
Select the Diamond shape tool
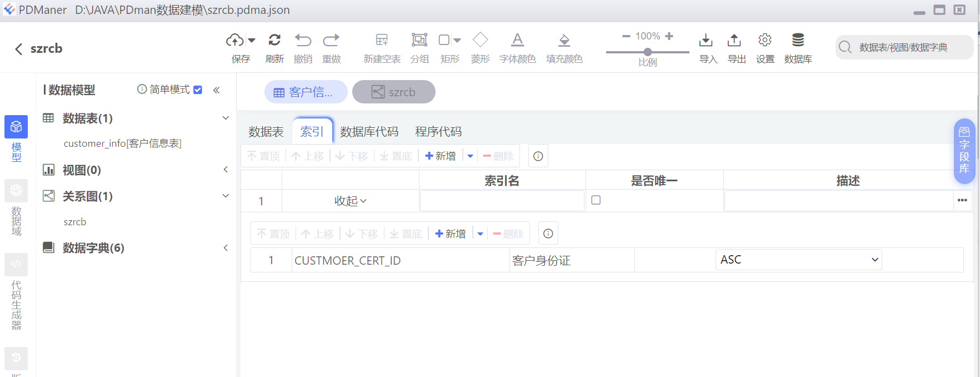pyautogui.click(x=480, y=40)
